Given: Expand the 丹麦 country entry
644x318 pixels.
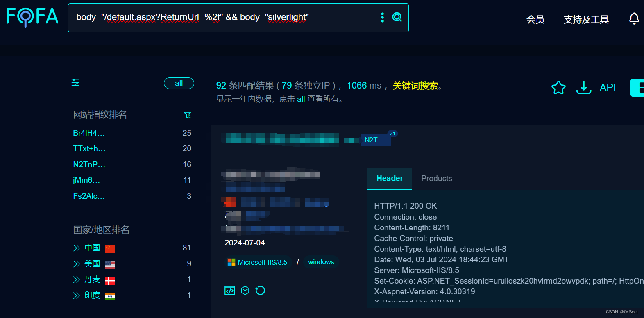Looking at the screenshot, I should click(76, 279).
